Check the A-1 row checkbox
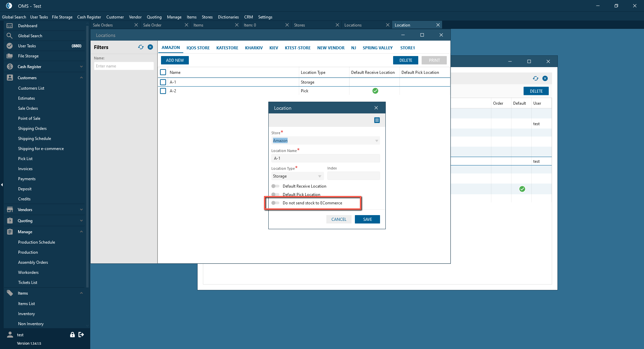Image resolution: width=644 pixels, height=349 pixels. [x=163, y=82]
